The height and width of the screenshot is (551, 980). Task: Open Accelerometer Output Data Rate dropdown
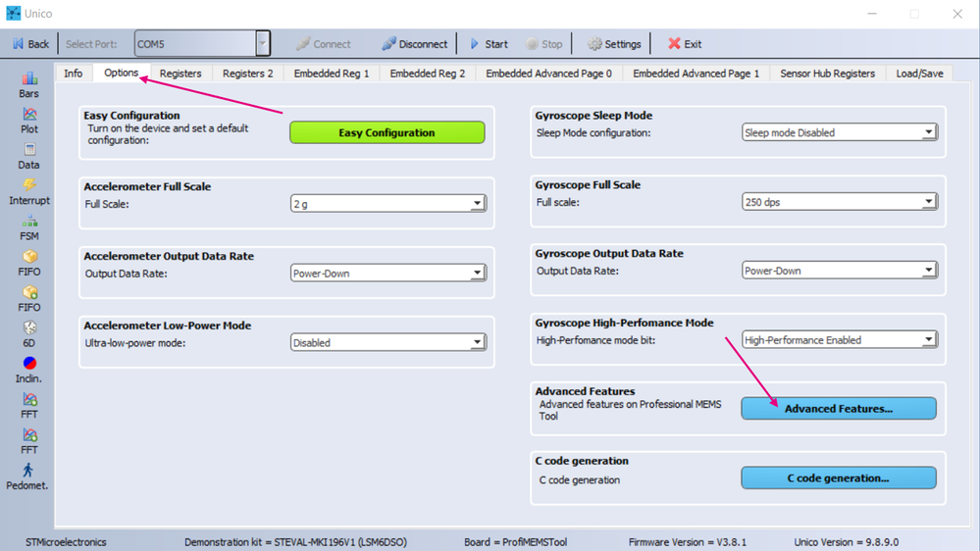[388, 273]
